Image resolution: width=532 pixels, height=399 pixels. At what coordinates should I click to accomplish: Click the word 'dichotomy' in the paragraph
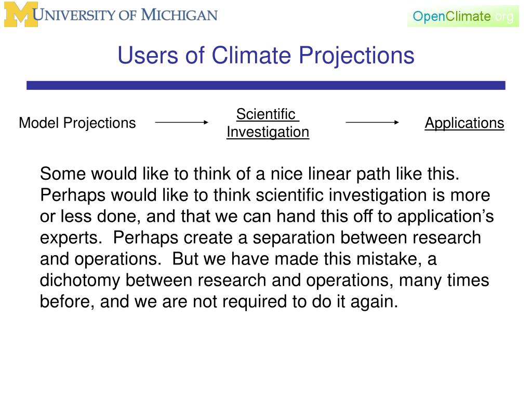79,281
